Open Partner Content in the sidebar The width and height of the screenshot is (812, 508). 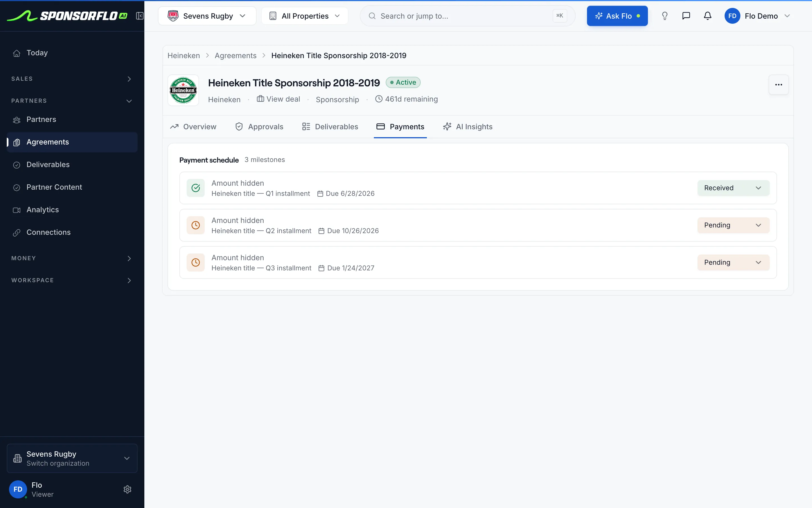[x=72, y=187]
